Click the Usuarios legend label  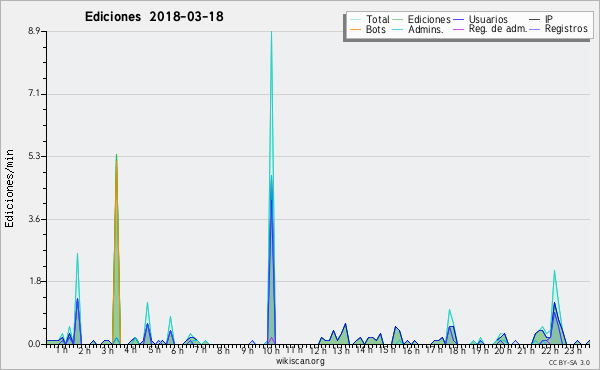click(488, 19)
